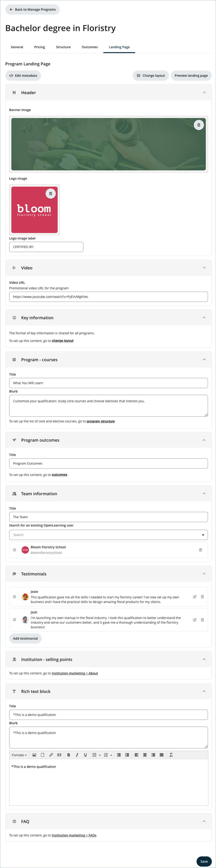This screenshot has width=216, height=868.
Task: Clear formatting in the rich text editor
Action: [171, 755]
